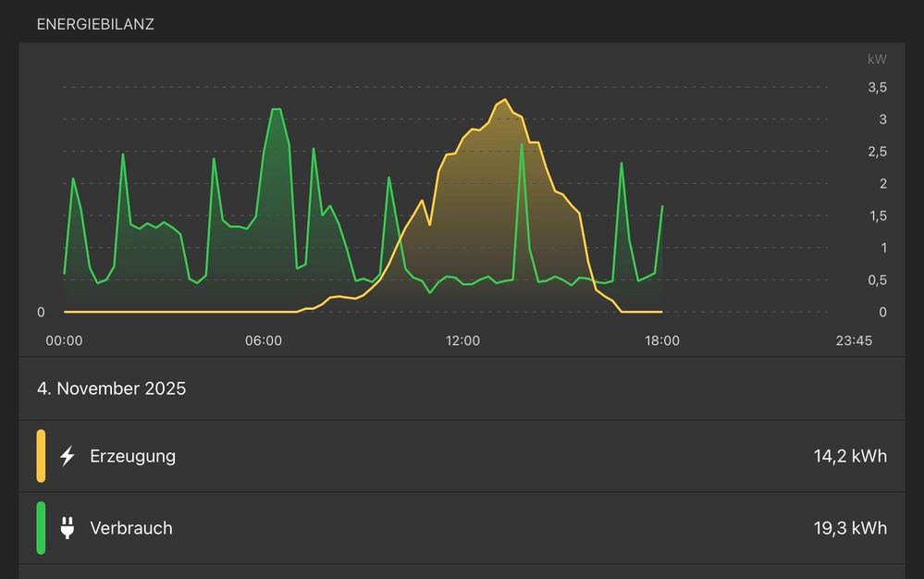The width and height of the screenshot is (924, 579).
Task: Select the yellow Erzeugung color bar
Action: click(41, 456)
